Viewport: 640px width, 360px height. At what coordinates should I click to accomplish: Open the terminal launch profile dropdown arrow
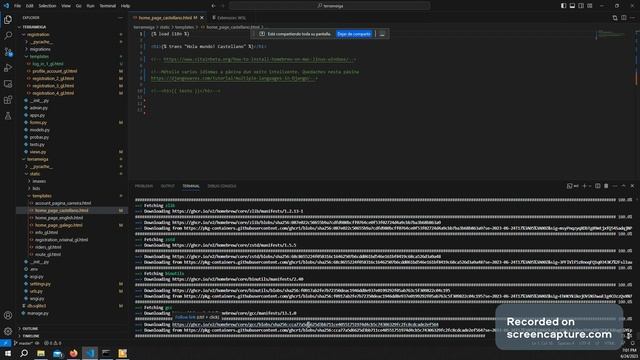click(x=589, y=186)
